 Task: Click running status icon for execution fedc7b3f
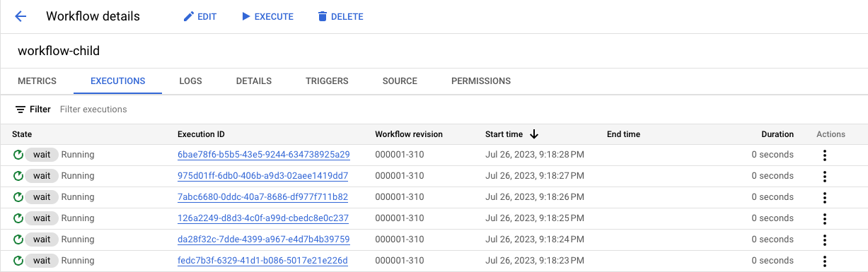(18, 261)
